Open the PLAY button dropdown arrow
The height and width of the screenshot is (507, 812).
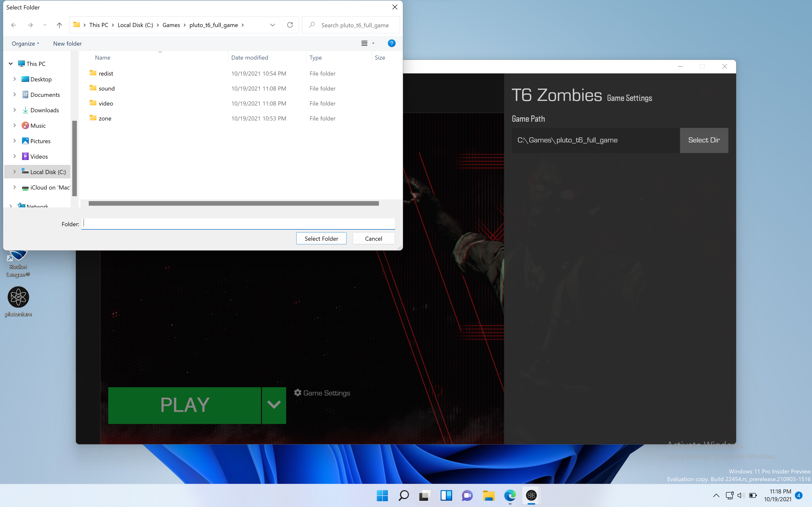point(274,405)
